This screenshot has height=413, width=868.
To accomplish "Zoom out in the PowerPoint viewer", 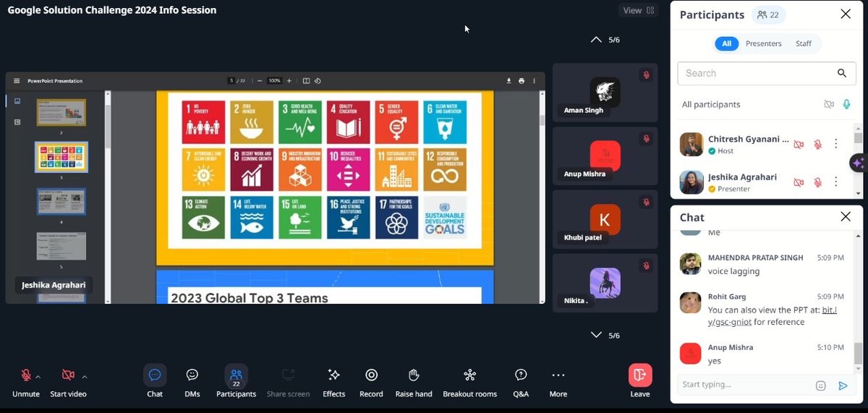I will pos(260,81).
